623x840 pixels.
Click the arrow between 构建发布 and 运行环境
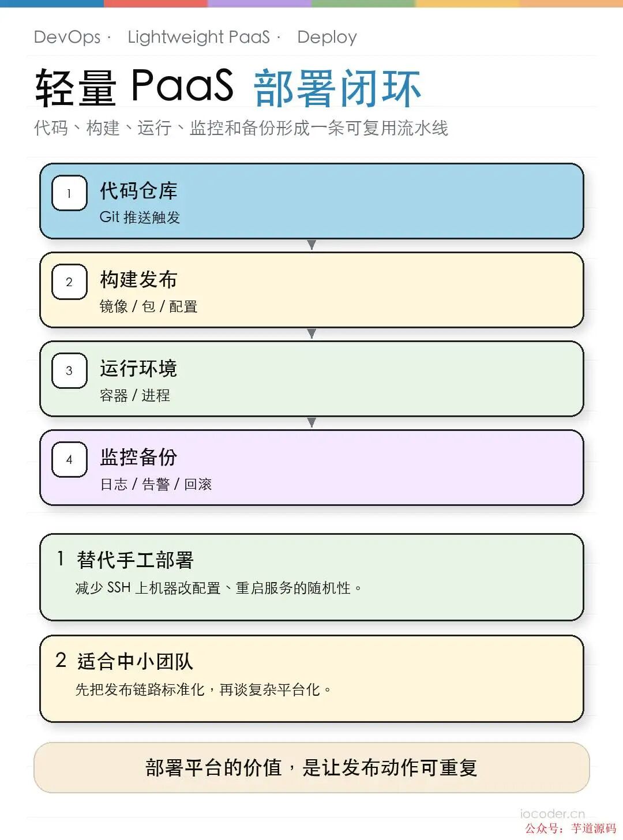point(311,334)
